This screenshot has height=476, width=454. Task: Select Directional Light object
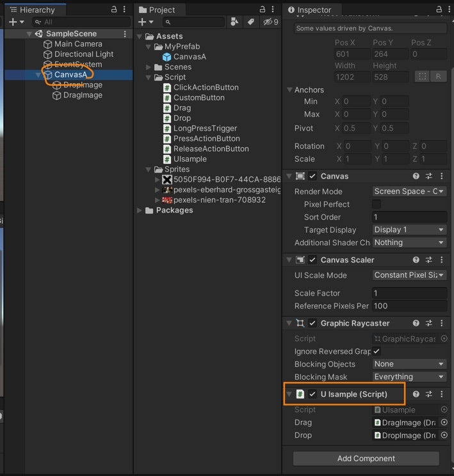pyautogui.click(x=84, y=54)
